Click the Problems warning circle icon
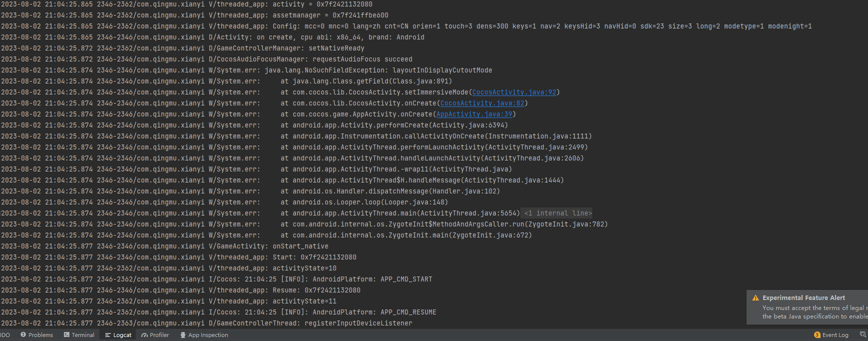This screenshot has height=341, width=868. tap(23, 335)
